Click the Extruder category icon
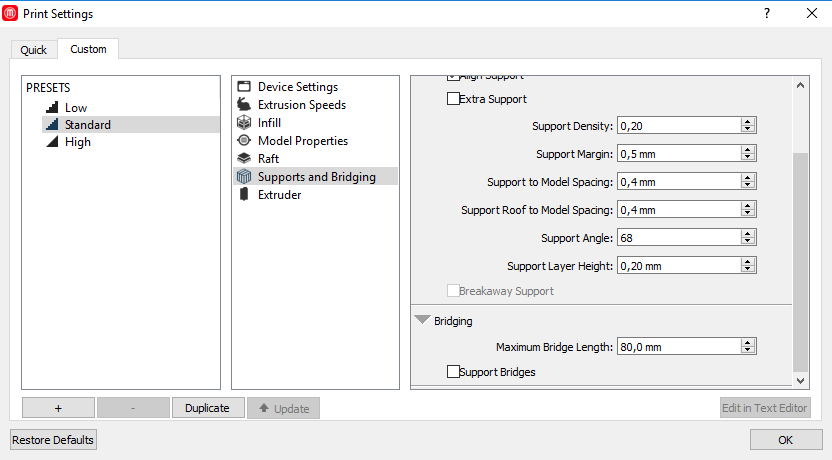832x460 pixels. click(x=243, y=195)
